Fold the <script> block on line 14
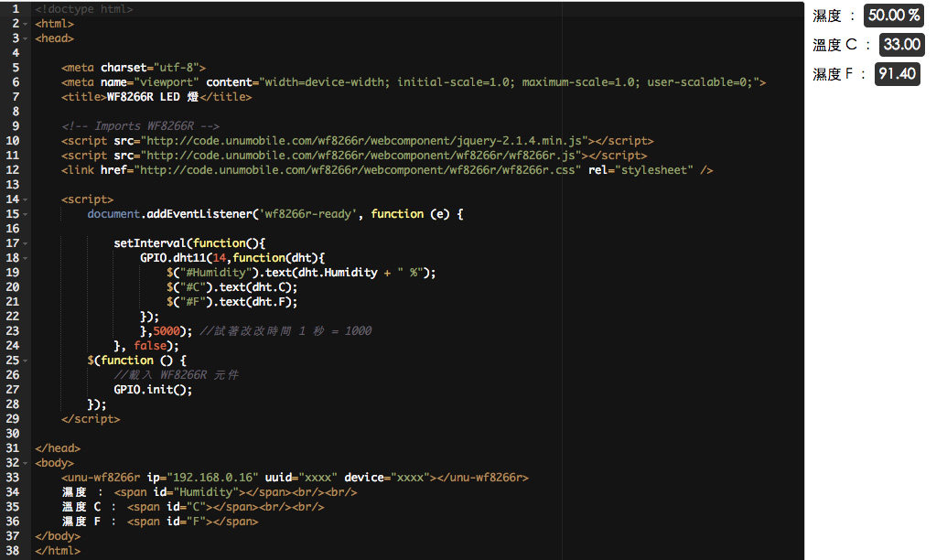The width and height of the screenshot is (947, 560). (x=26, y=199)
